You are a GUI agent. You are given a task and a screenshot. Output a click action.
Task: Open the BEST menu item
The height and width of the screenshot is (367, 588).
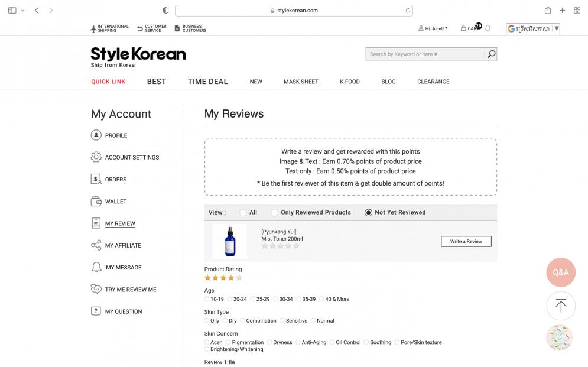(x=157, y=82)
